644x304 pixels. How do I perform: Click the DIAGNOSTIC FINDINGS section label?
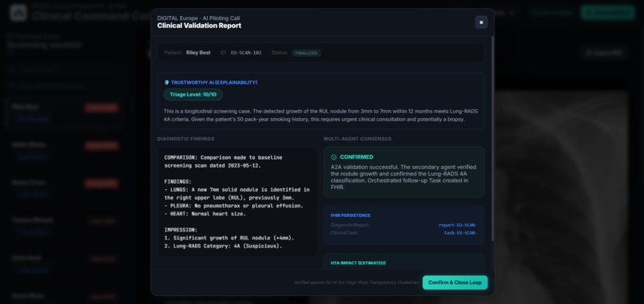[185, 139]
